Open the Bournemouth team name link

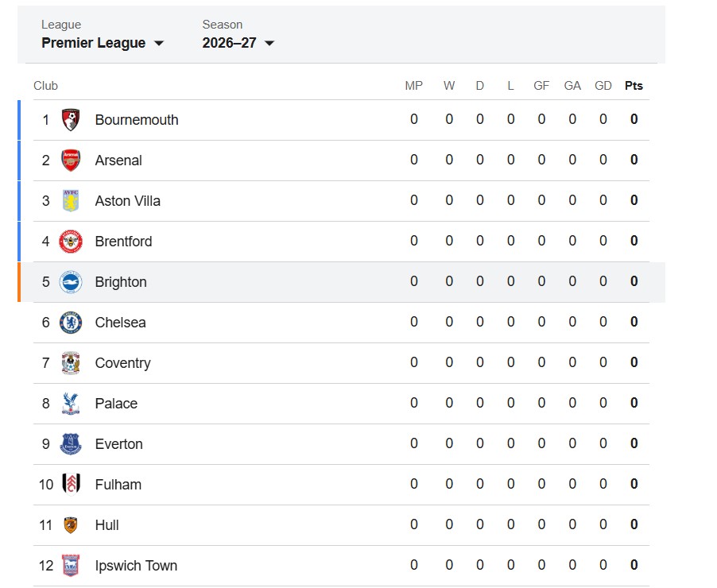[x=136, y=120]
